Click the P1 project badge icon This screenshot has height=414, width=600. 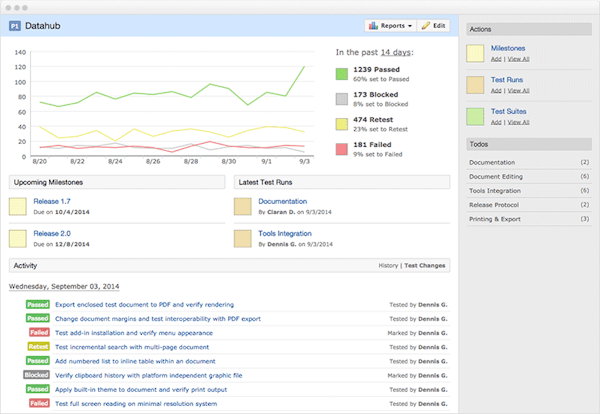17,24
